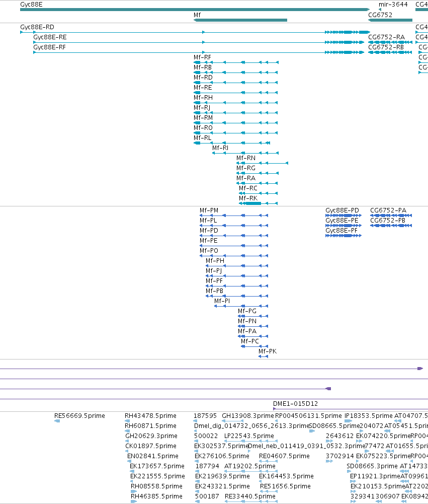This screenshot has width=428, height=504.
Task: Select the EN02841.5prime EST
Action: 129,461
